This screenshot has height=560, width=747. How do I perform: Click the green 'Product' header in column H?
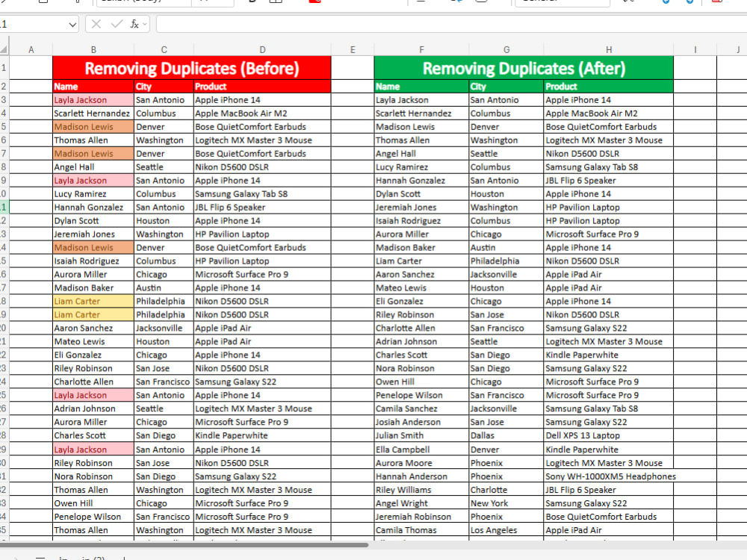(x=609, y=87)
